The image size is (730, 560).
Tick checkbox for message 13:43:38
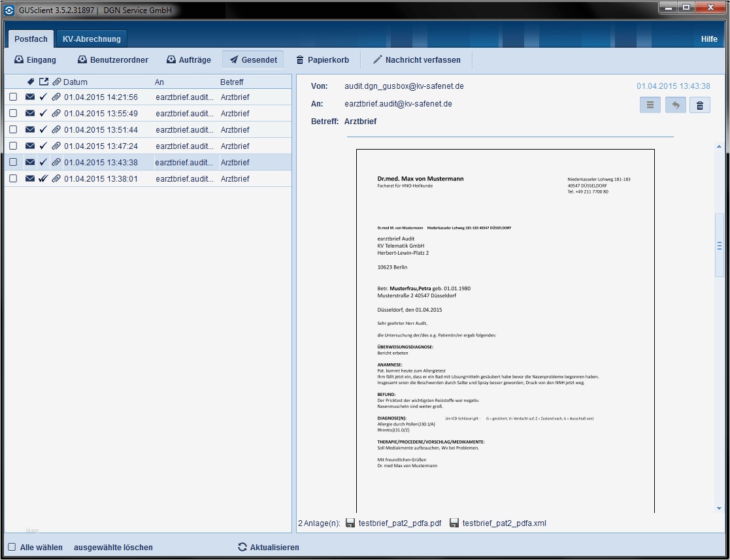point(13,162)
